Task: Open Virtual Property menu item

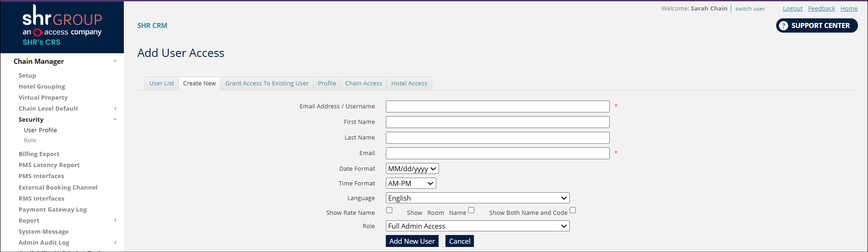Action: [x=43, y=97]
